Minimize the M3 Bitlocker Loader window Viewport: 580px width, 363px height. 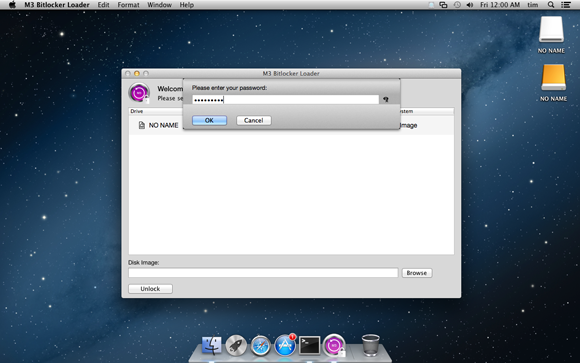click(136, 74)
